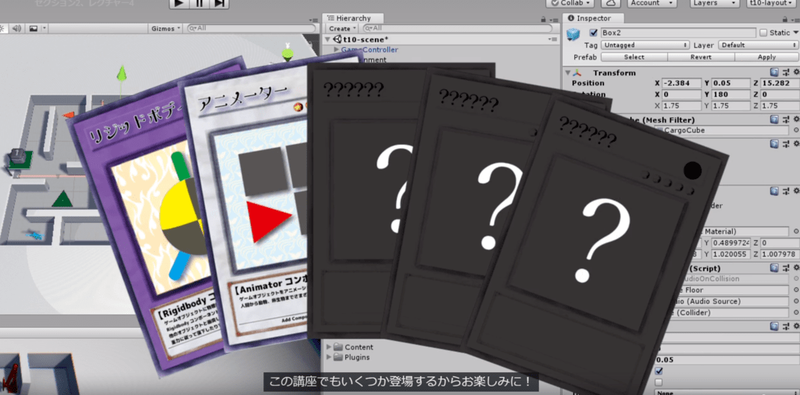
Task: Click the Box2 object name field
Action: click(678, 33)
